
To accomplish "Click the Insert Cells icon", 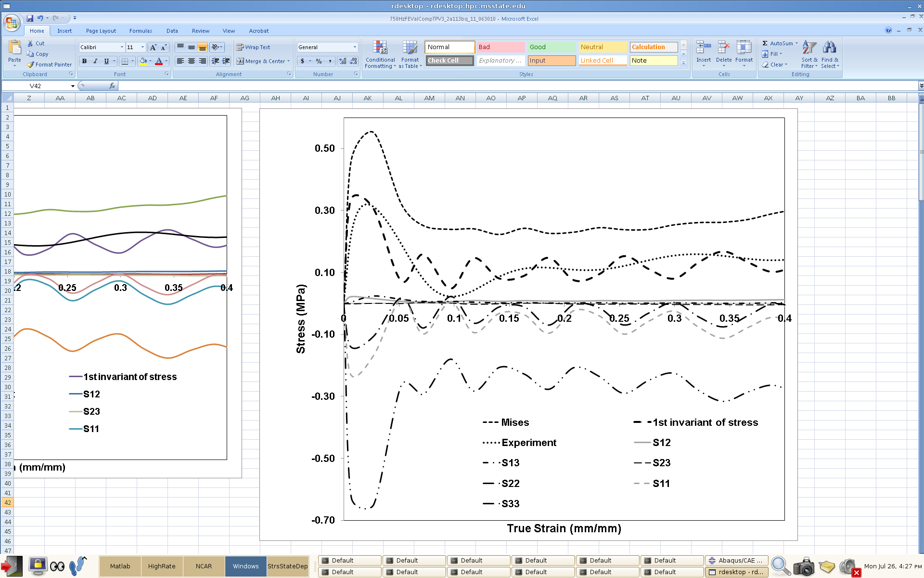I will pos(703,48).
